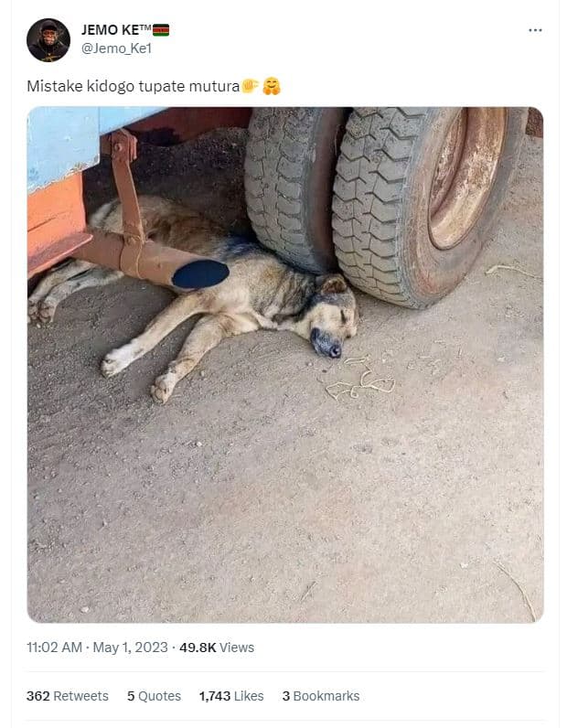Viewport: 567px width, 728px height.
Task: Click the dark blue oval on the photo
Action: 199,273
